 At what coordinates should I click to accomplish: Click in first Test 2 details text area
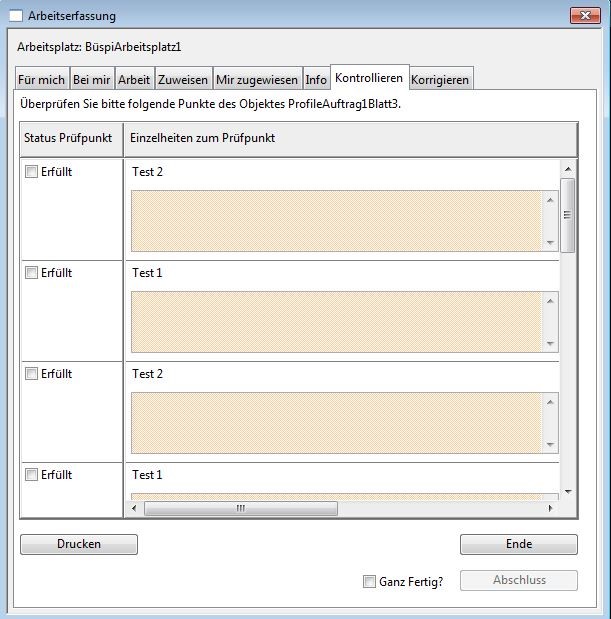336,220
